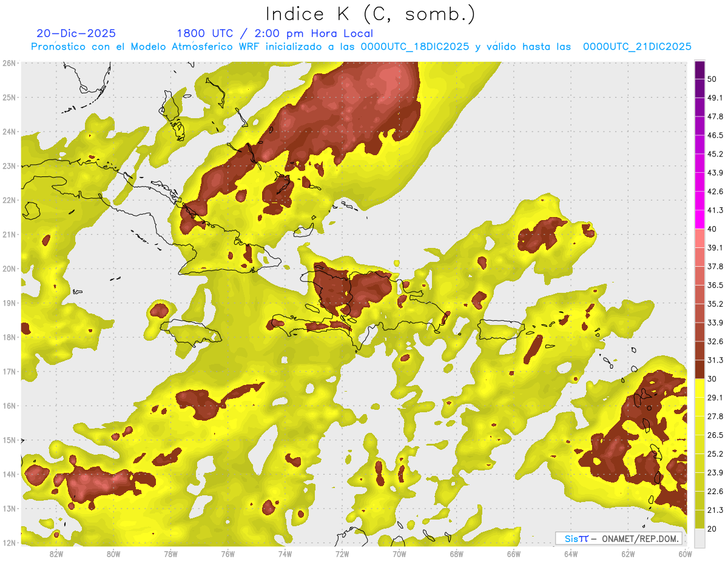Click the colorbar label "45.2"

[x=715, y=154]
